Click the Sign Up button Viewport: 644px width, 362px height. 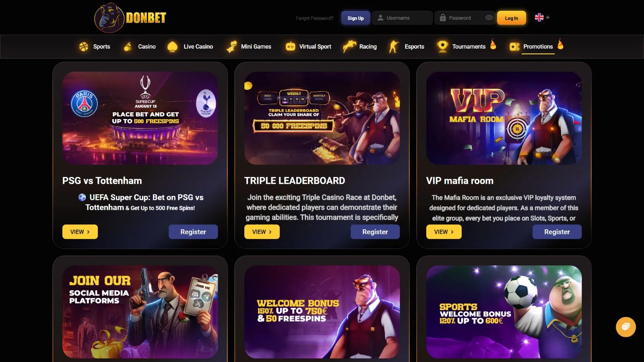[355, 18]
